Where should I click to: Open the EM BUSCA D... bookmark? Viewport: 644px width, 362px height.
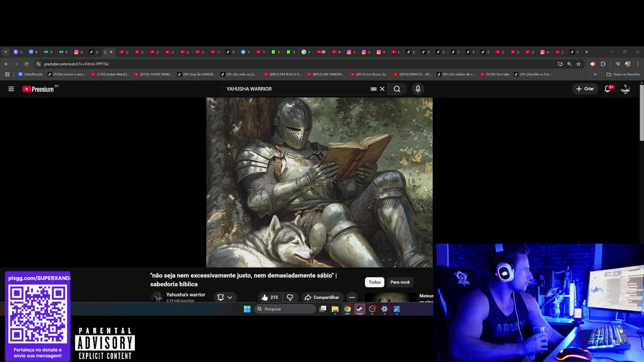point(283,74)
